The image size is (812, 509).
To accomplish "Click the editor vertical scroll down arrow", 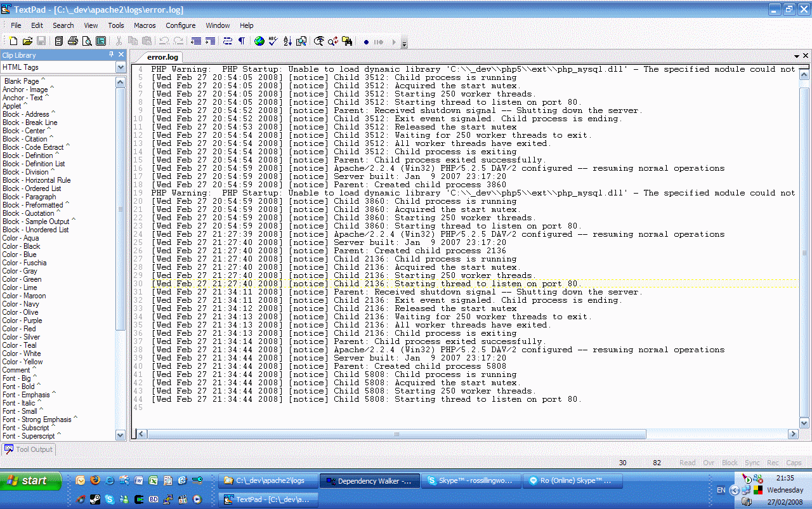I will coord(804,423).
